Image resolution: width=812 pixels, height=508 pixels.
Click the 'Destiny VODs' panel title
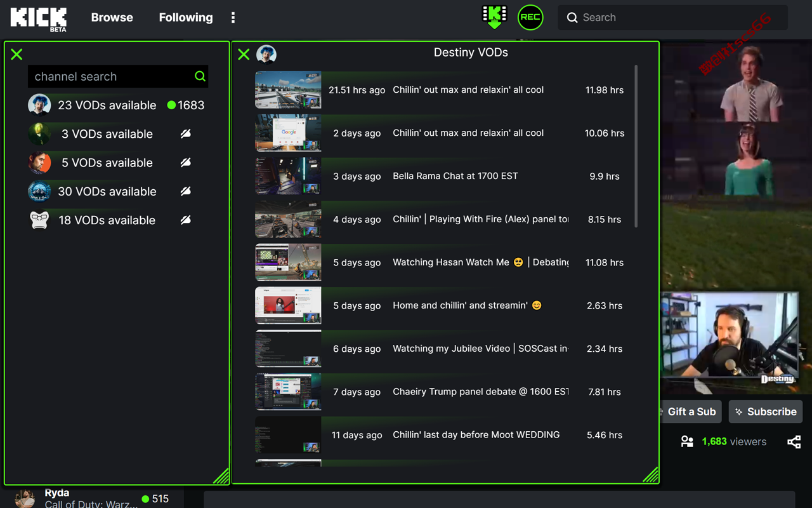[x=471, y=53]
